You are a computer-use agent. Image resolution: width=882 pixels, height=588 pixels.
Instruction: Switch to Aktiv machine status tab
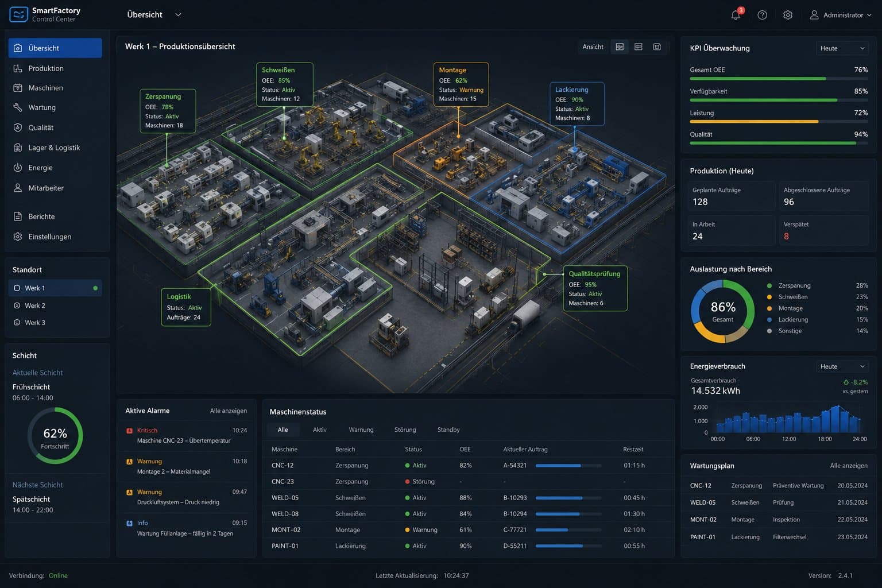pyautogui.click(x=320, y=430)
